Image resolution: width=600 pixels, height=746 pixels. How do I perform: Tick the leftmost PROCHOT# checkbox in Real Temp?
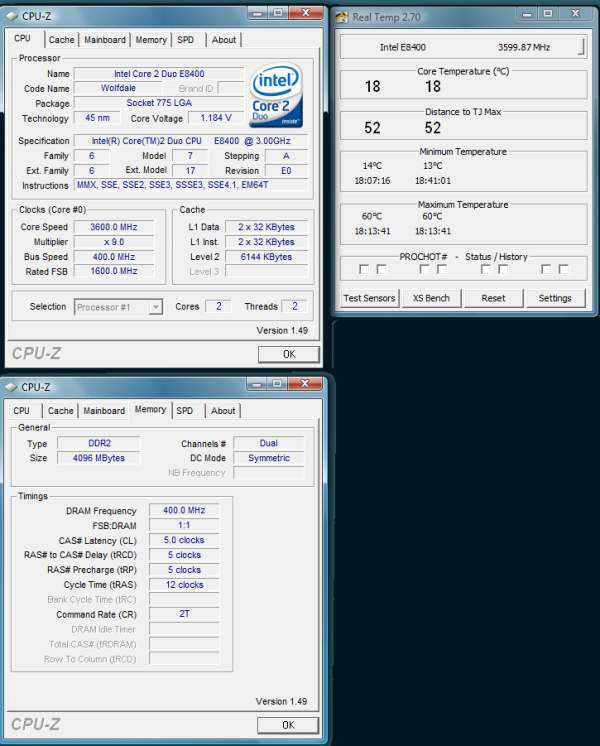pyautogui.click(x=364, y=269)
